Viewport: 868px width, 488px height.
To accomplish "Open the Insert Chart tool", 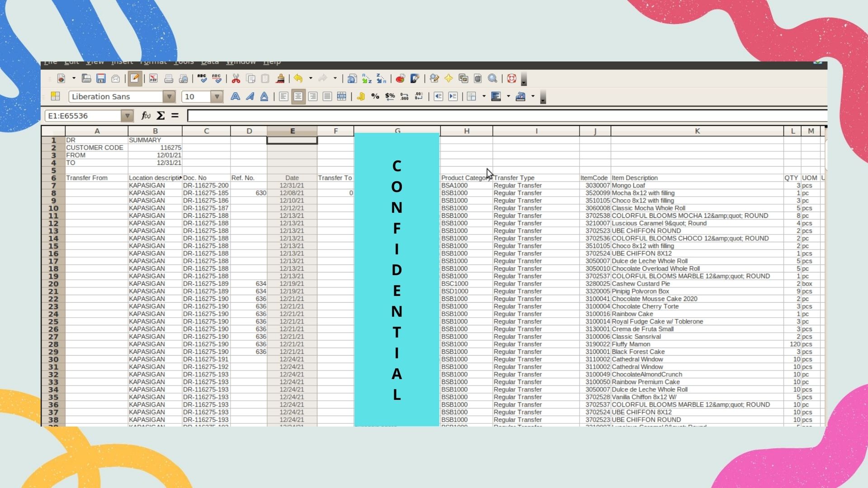I will [x=400, y=79].
